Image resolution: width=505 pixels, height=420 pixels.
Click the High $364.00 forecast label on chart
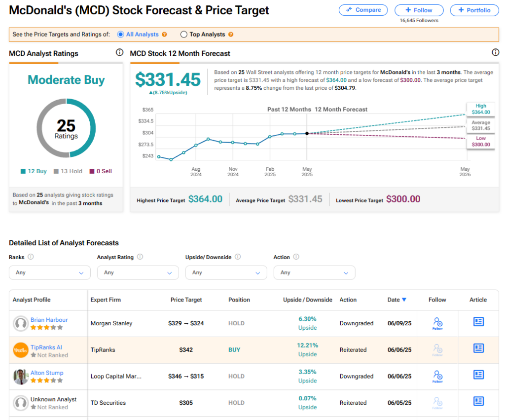pyautogui.click(x=481, y=109)
